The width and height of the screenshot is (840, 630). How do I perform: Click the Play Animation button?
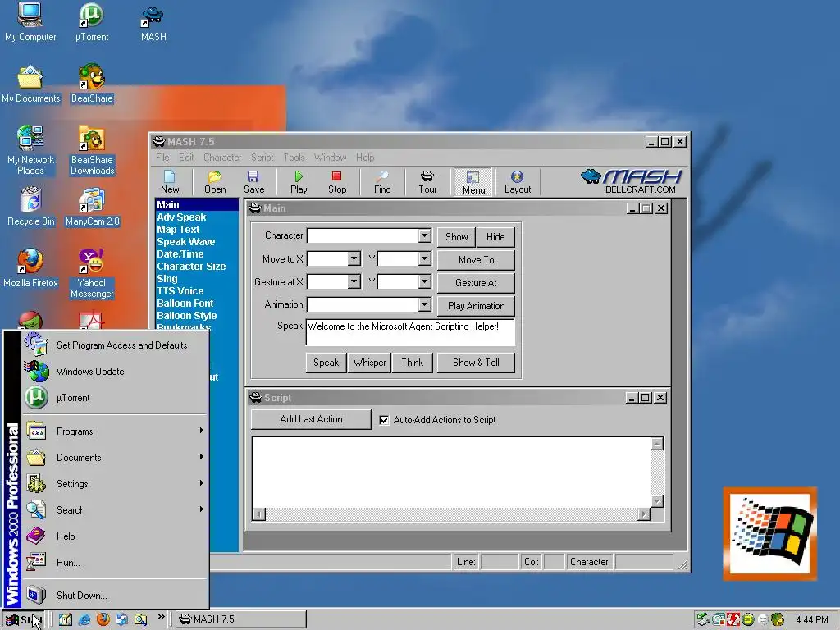(477, 306)
